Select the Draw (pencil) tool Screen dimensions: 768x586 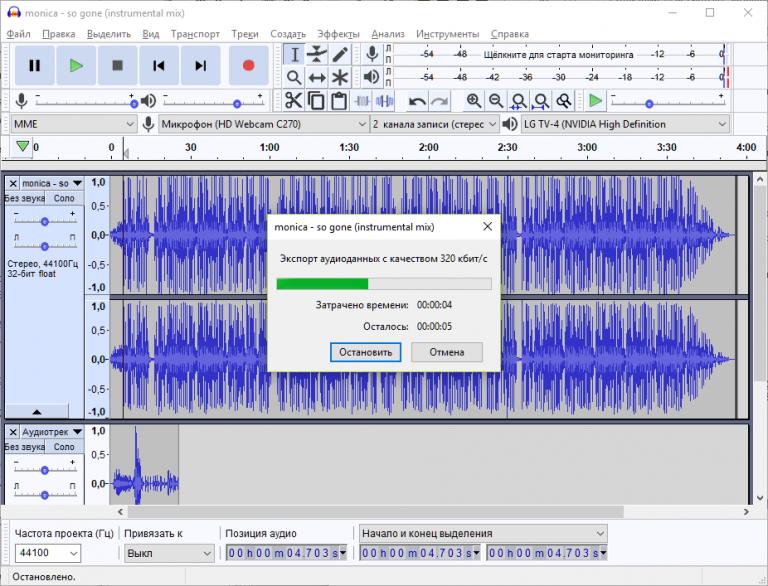(340, 54)
